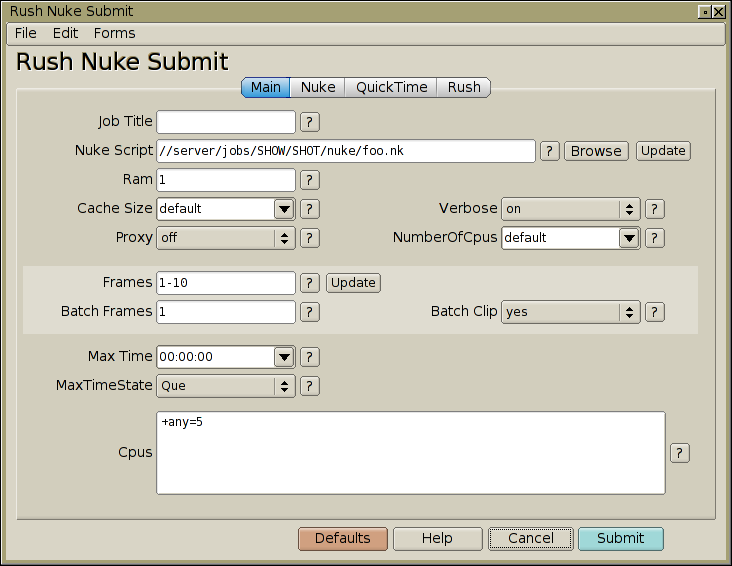Show help for NumberOfCpus

tap(655, 238)
